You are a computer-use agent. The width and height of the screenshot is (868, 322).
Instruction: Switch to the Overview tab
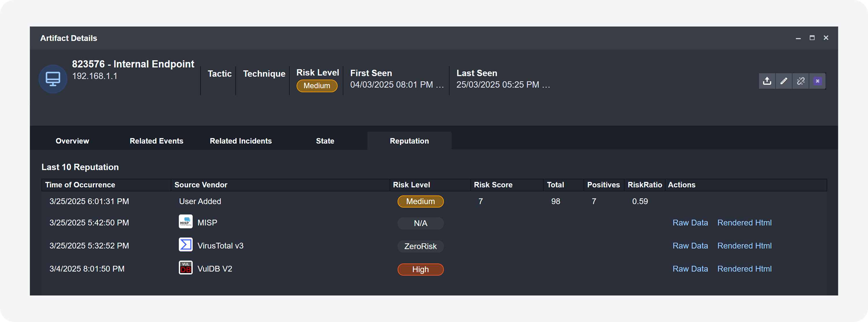click(72, 141)
